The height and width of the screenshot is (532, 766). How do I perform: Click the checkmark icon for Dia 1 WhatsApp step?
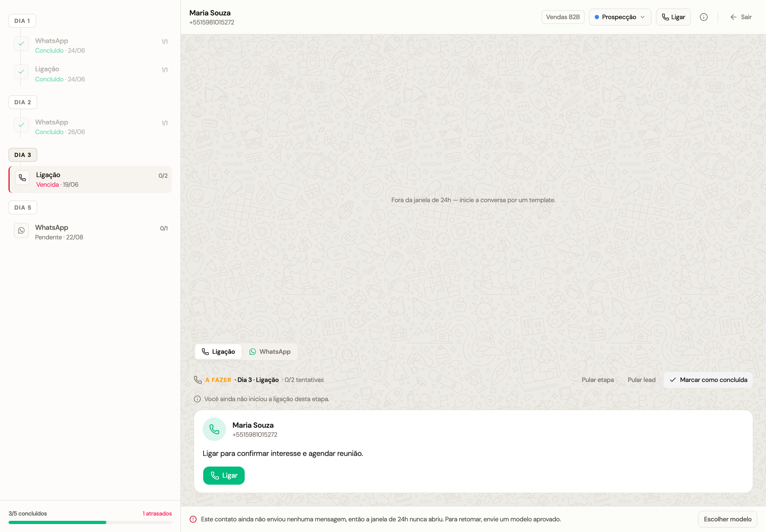point(21,44)
